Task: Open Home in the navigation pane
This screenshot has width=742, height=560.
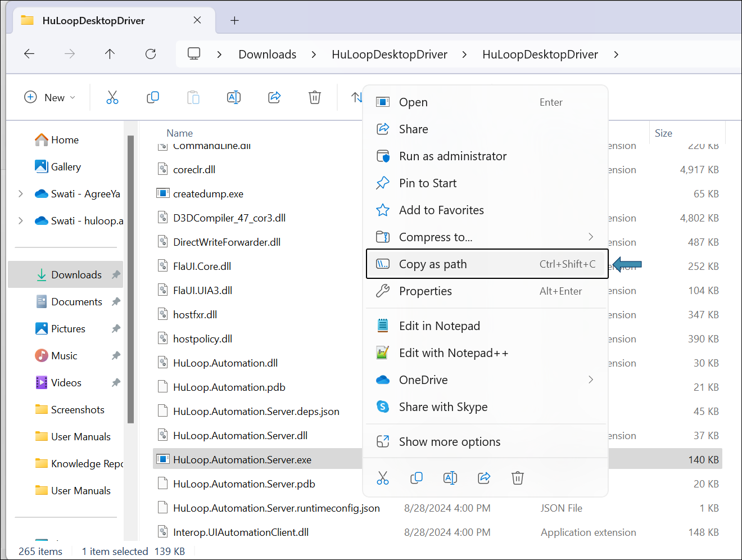Action: pyautogui.click(x=66, y=140)
